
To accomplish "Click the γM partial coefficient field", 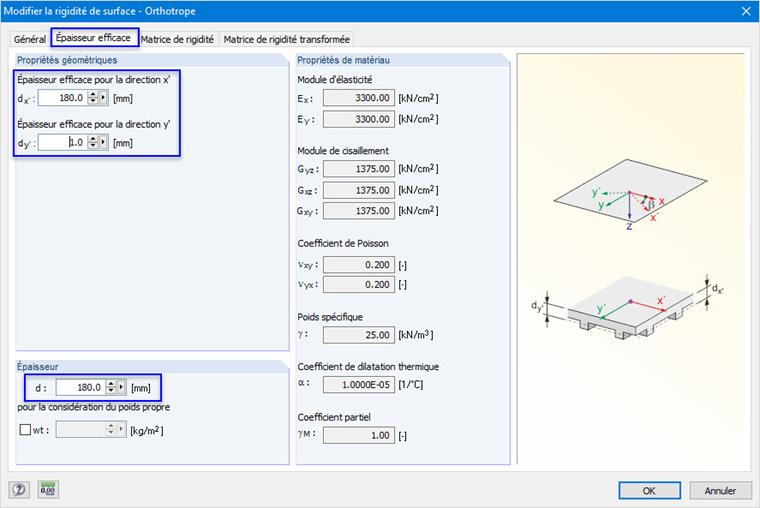I will click(359, 435).
